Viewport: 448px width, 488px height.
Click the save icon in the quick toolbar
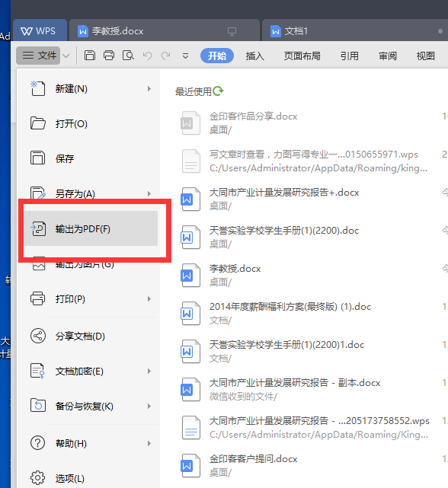[x=90, y=56]
